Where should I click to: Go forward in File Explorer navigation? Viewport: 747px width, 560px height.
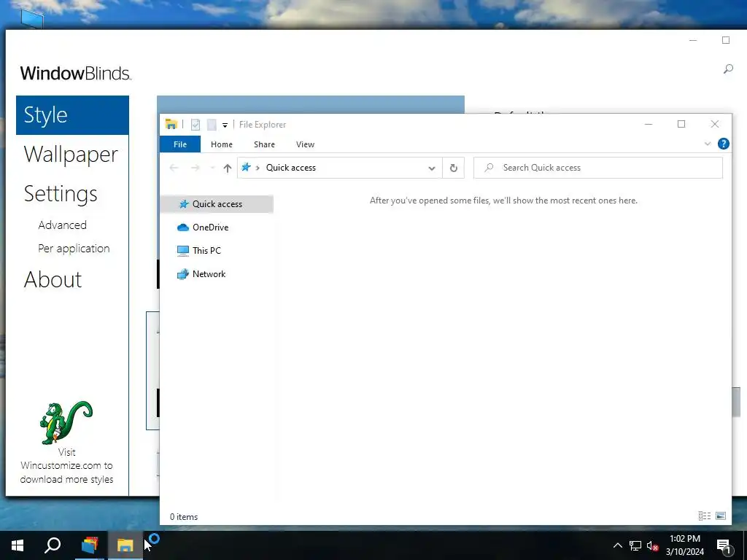click(196, 168)
